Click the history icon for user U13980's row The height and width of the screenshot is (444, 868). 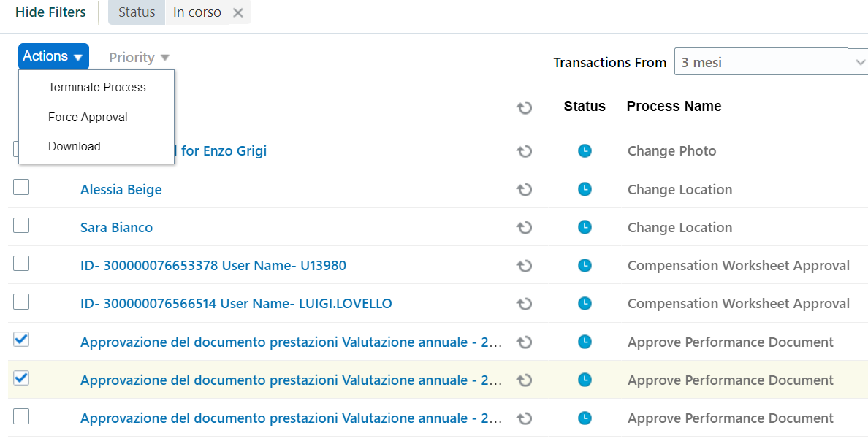(x=524, y=266)
